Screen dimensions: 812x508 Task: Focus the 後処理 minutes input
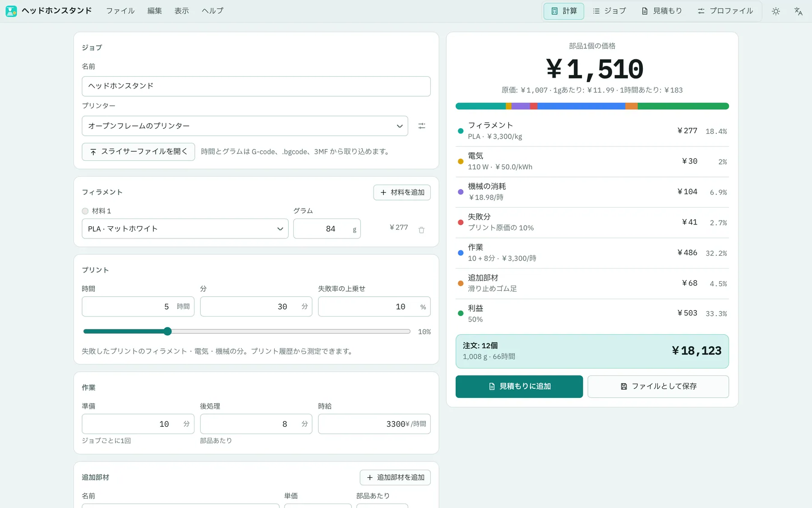pos(256,424)
